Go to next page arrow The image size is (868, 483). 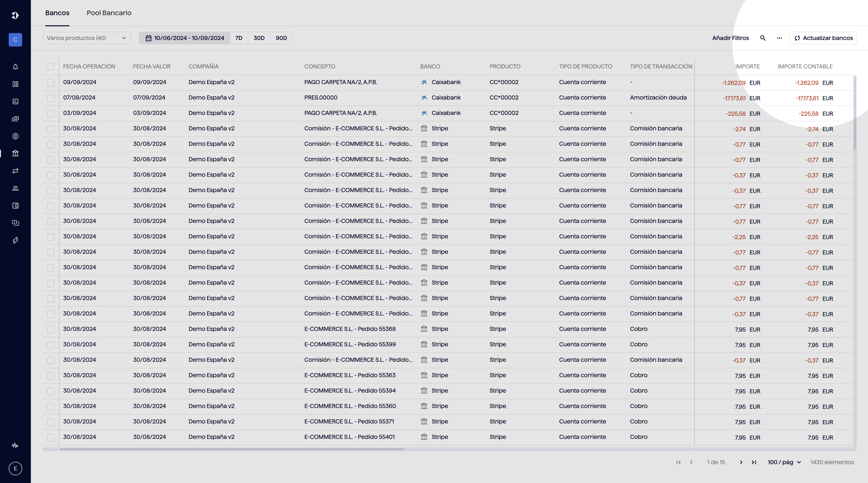tap(741, 463)
